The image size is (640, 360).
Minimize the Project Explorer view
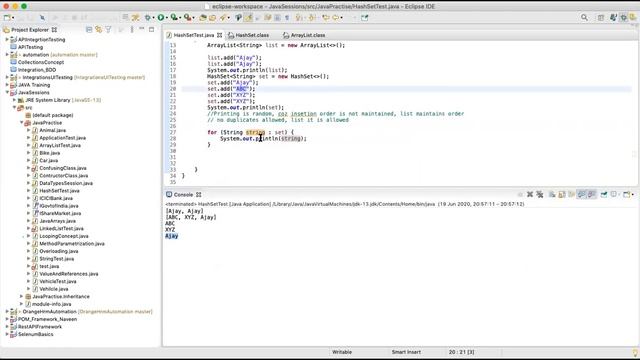tap(142, 30)
